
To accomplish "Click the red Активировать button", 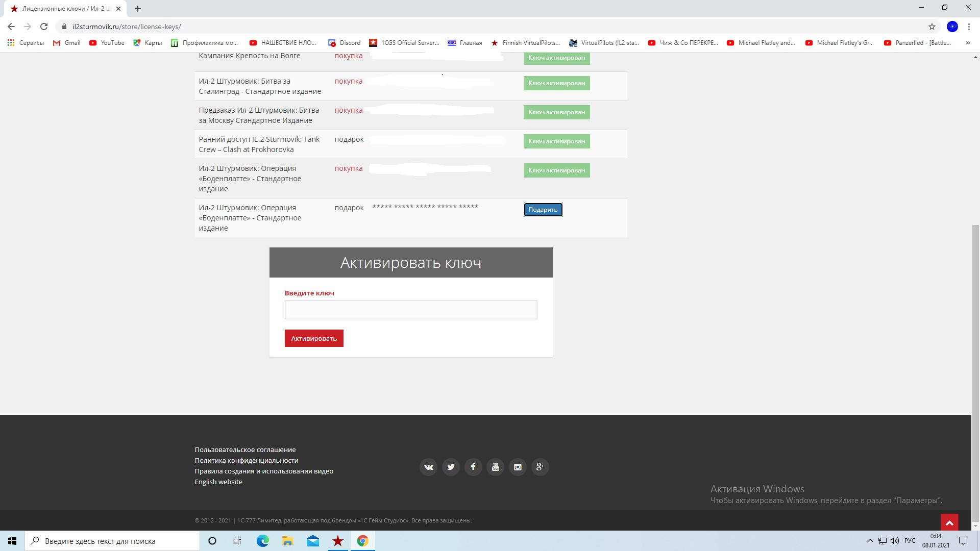I will click(x=314, y=338).
